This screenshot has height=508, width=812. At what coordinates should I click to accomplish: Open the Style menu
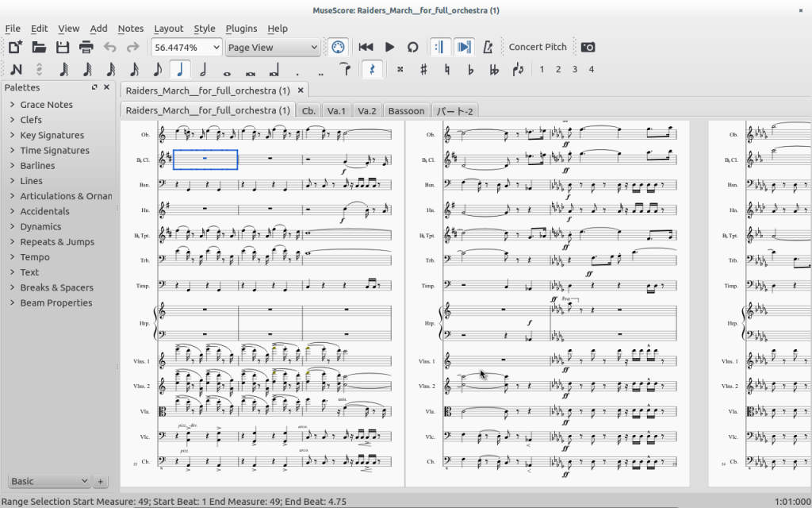pyautogui.click(x=205, y=29)
